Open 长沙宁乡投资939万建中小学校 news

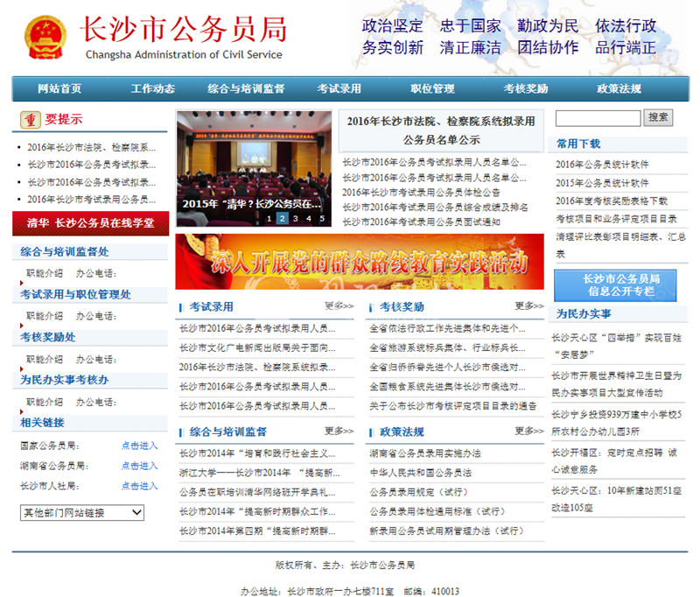coord(617,423)
